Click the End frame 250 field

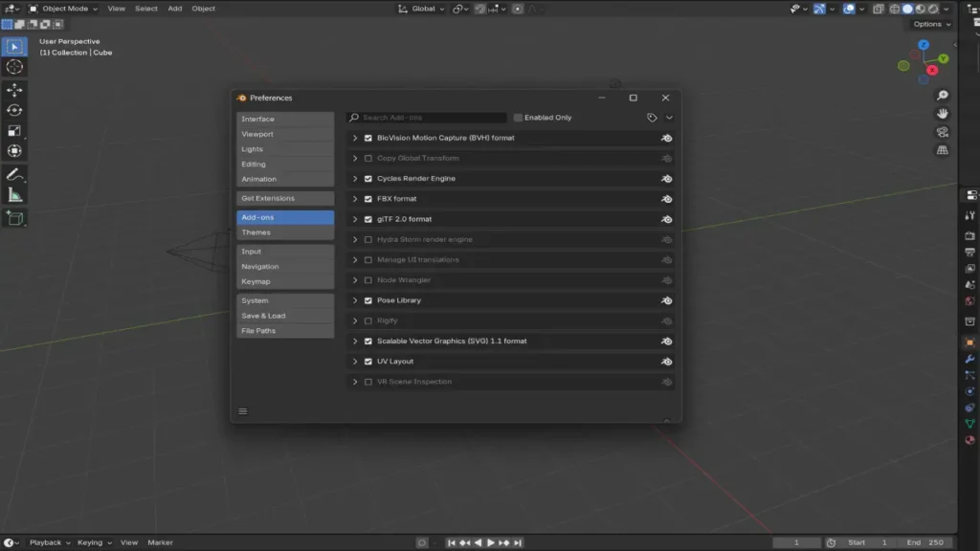pyautogui.click(x=926, y=543)
